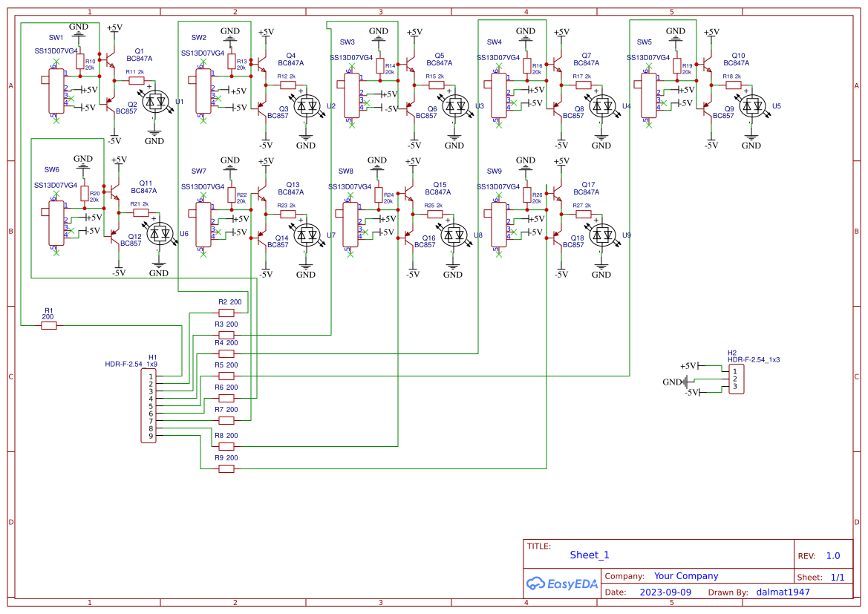Select optocoupler U5 symbol
Image resolution: width=868 pixels, height=614 pixels.
(x=751, y=105)
